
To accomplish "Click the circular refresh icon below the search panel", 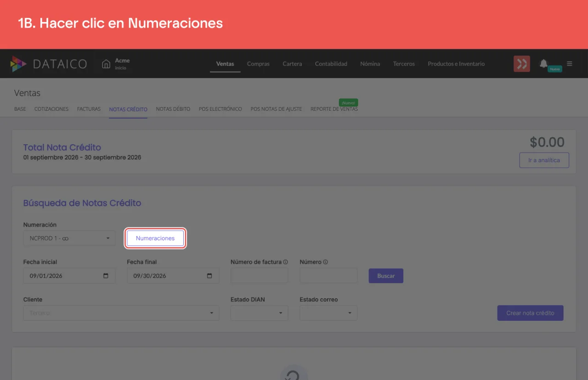I will [x=293, y=374].
